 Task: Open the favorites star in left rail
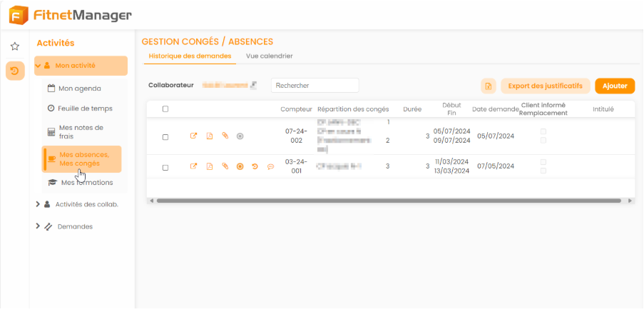[x=14, y=46]
